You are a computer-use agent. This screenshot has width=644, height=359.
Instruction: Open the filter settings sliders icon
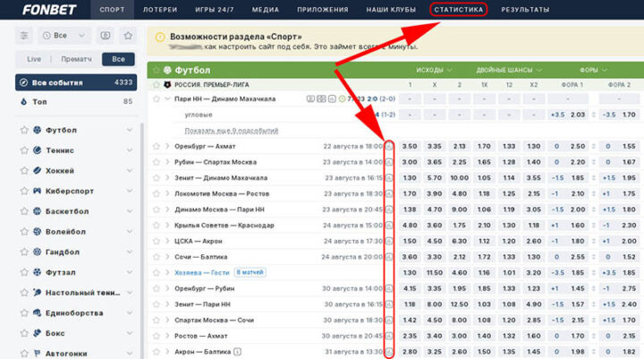[24, 36]
